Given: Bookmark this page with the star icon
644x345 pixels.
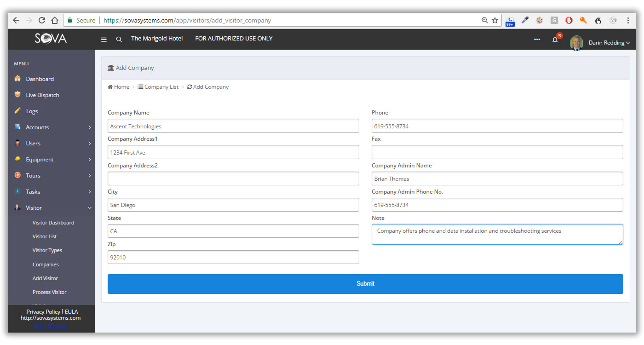Looking at the screenshot, I should [x=495, y=20].
